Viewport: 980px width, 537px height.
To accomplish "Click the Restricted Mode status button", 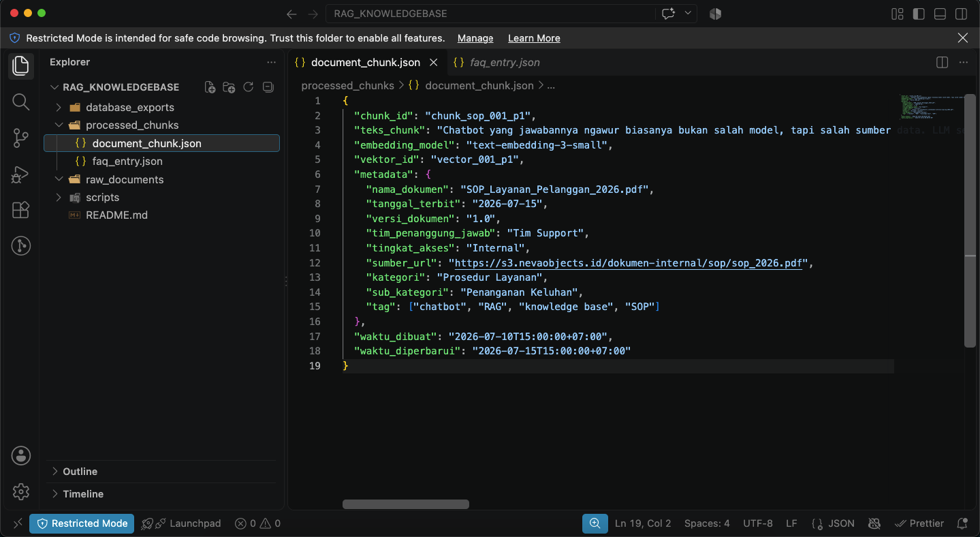I will [82, 523].
